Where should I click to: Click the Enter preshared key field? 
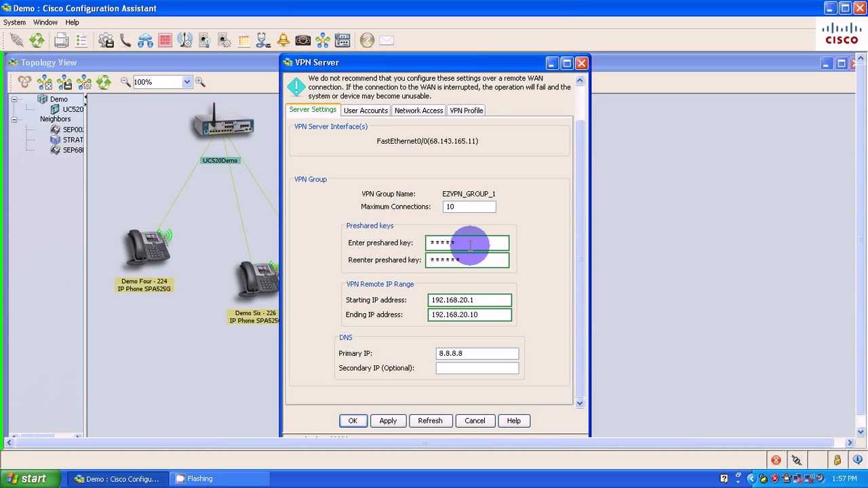pos(467,243)
